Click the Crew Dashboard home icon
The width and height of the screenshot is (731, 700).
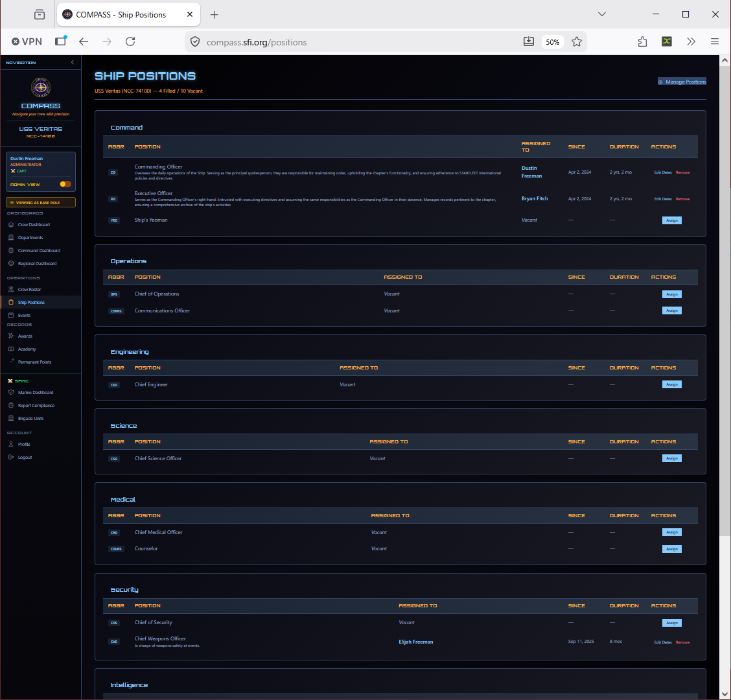[x=11, y=224]
